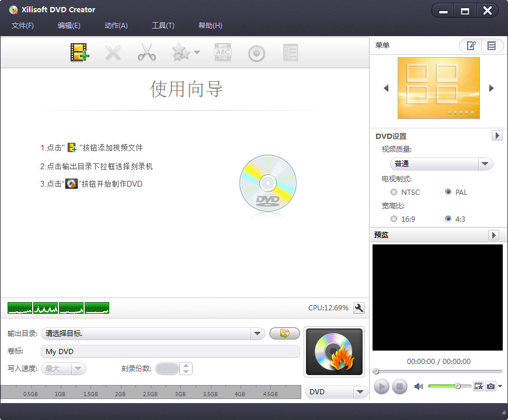Image resolution: width=508 pixels, height=420 pixels.
Task: Select the scissors clip tool
Action: [147, 52]
